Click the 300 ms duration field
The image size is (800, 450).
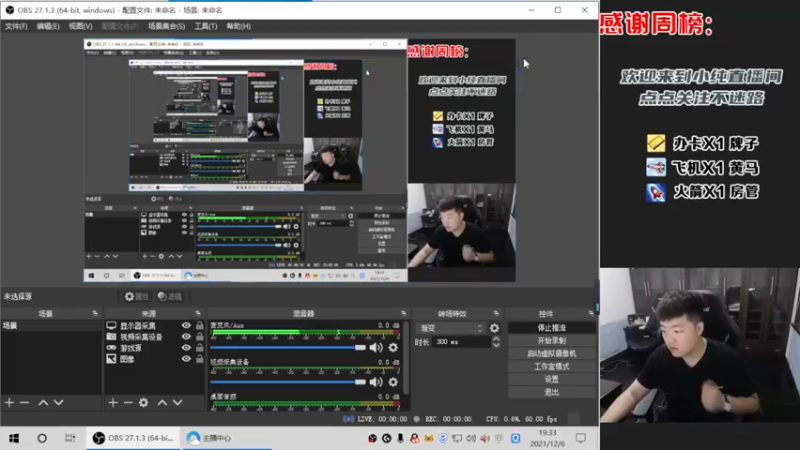(462, 342)
